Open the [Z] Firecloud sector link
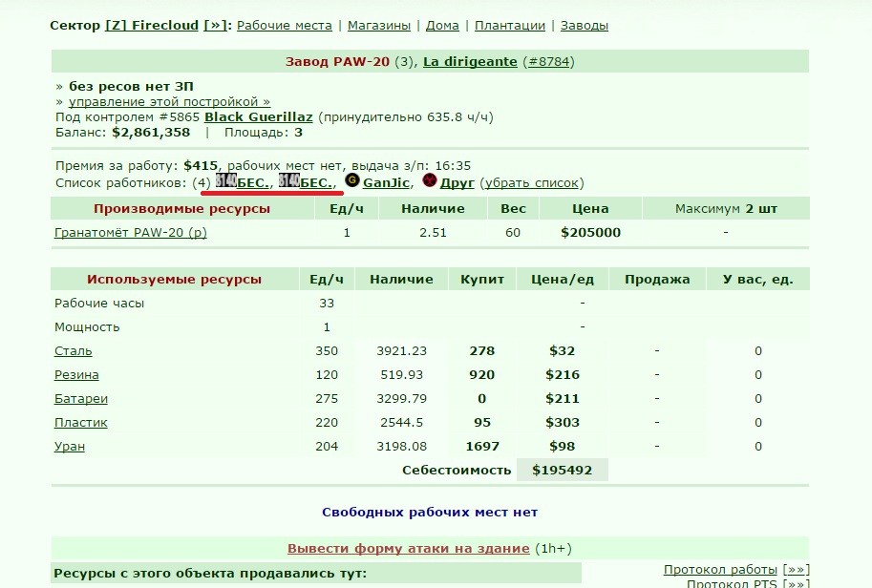The height and width of the screenshot is (588, 872). click(x=152, y=26)
